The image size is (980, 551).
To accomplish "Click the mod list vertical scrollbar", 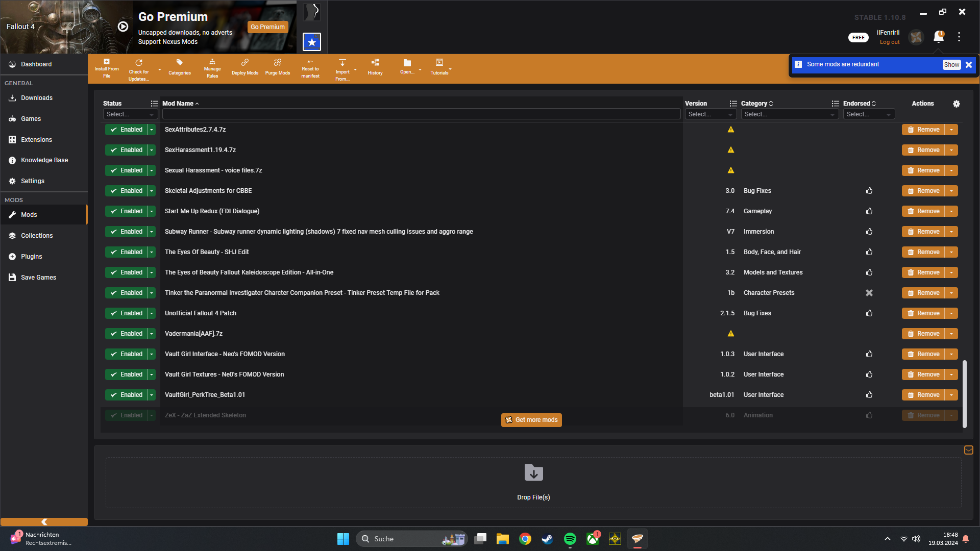I will click(x=965, y=394).
